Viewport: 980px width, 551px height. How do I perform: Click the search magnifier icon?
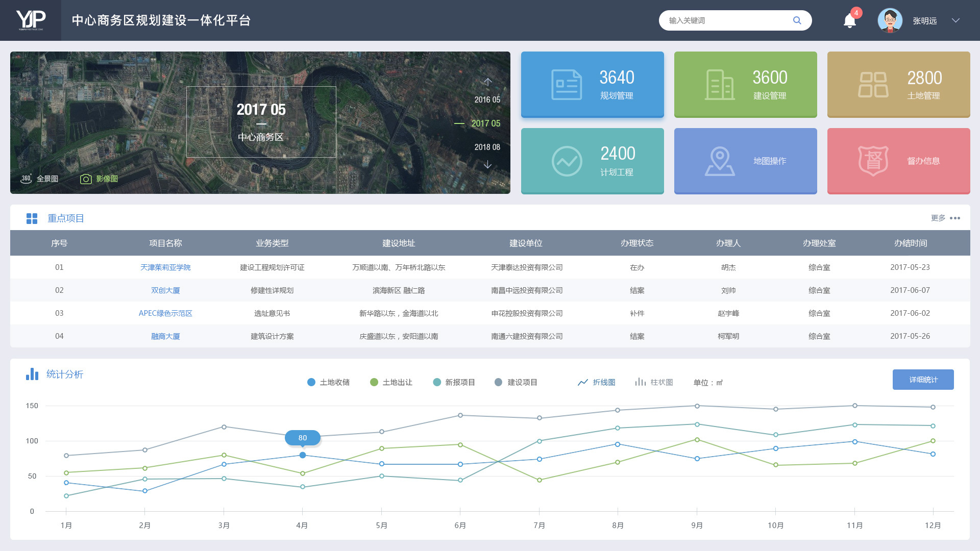(x=797, y=20)
